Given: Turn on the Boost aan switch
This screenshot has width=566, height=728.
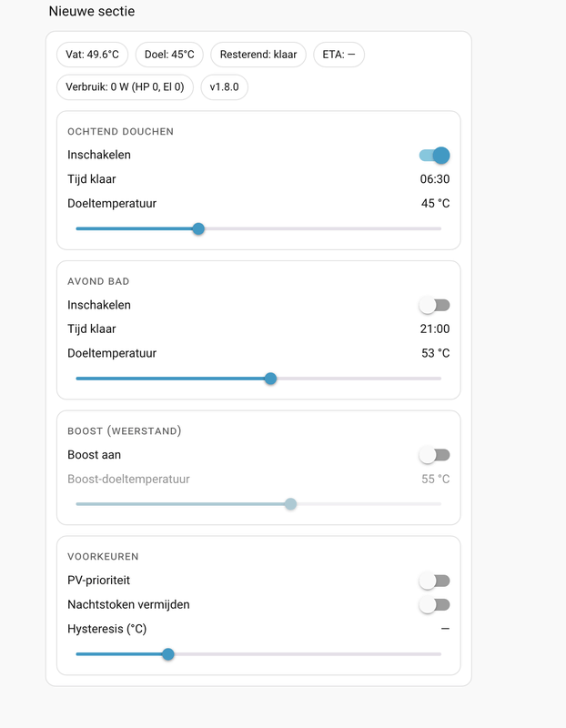Looking at the screenshot, I should (x=435, y=455).
